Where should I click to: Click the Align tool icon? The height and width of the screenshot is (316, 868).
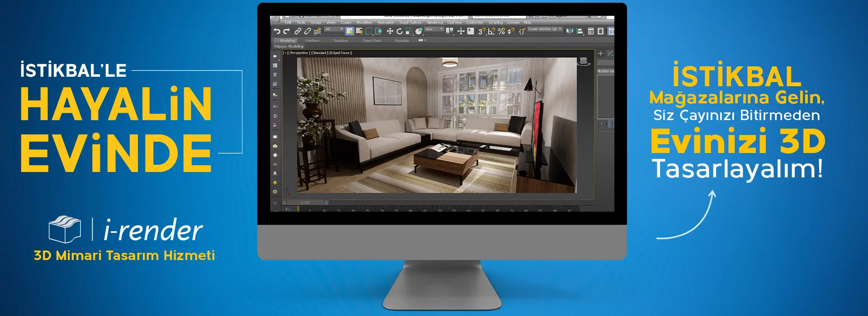pos(580,31)
